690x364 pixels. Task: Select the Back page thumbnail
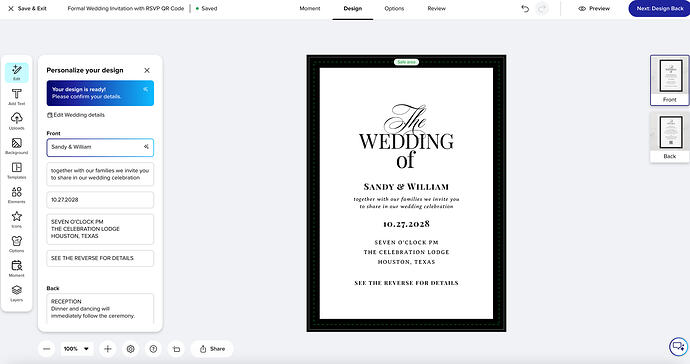pos(670,137)
